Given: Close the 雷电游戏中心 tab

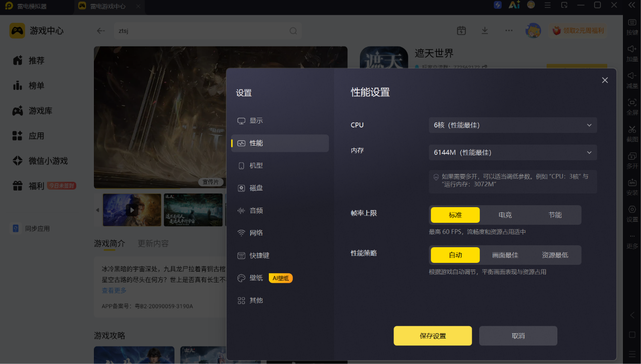Looking at the screenshot, I should pyautogui.click(x=138, y=6).
